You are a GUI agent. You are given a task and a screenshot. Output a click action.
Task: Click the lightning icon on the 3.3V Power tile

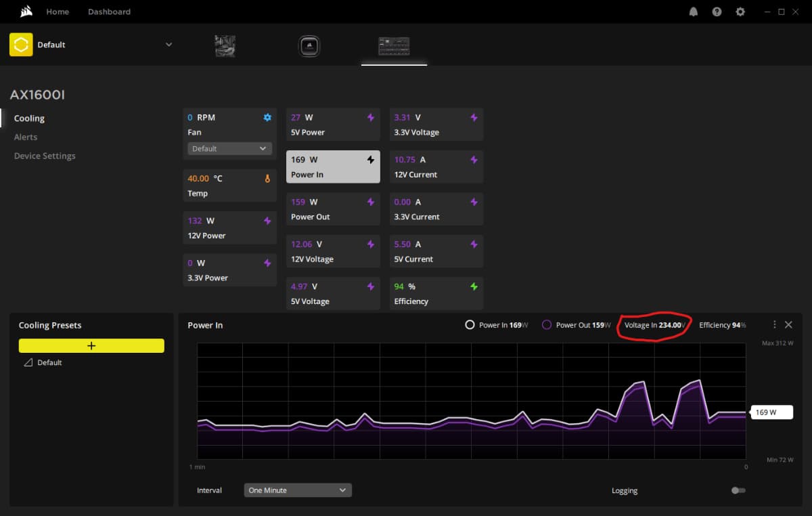pos(267,263)
